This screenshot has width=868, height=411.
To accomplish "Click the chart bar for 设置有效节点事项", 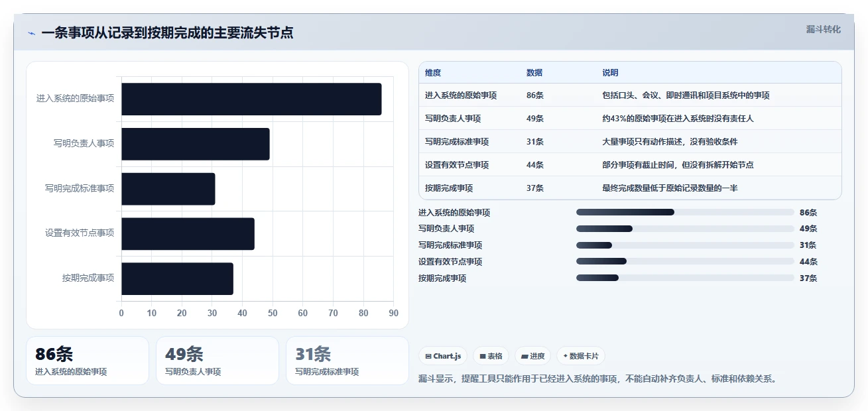I will click(188, 233).
